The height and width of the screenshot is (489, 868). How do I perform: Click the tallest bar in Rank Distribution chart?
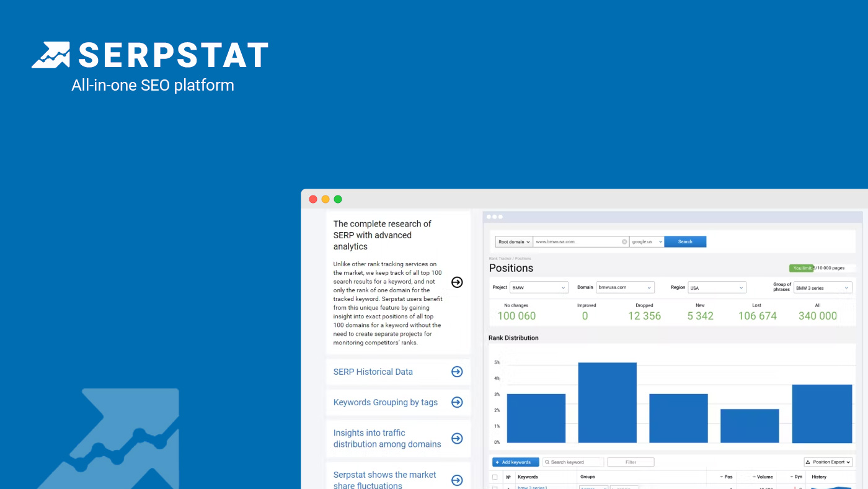pyautogui.click(x=608, y=403)
